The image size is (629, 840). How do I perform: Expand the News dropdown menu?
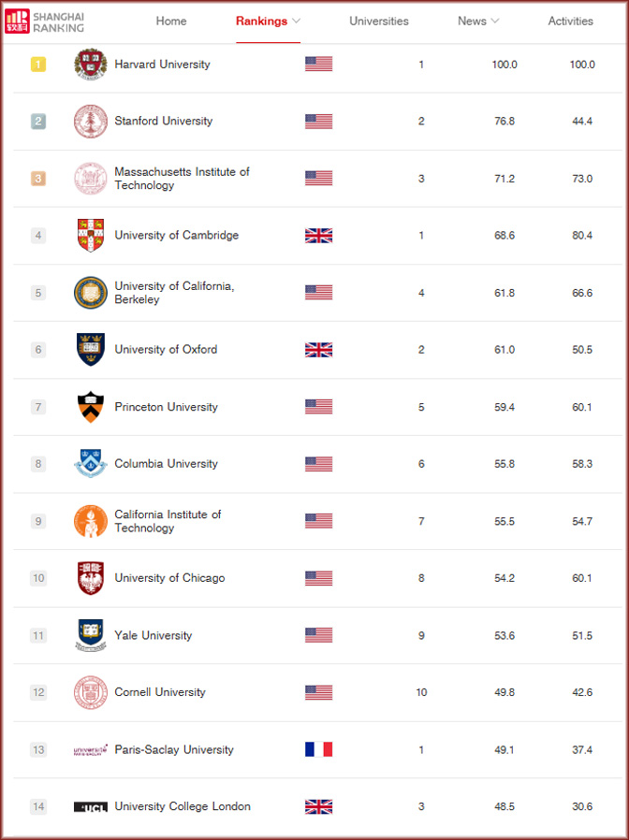(478, 21)
